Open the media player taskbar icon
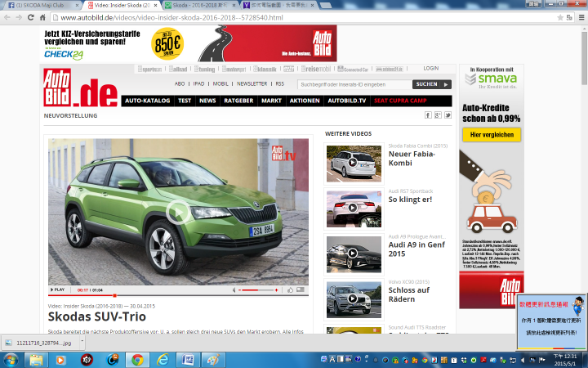This screenshot has height=368, width=588. (60, 360)
